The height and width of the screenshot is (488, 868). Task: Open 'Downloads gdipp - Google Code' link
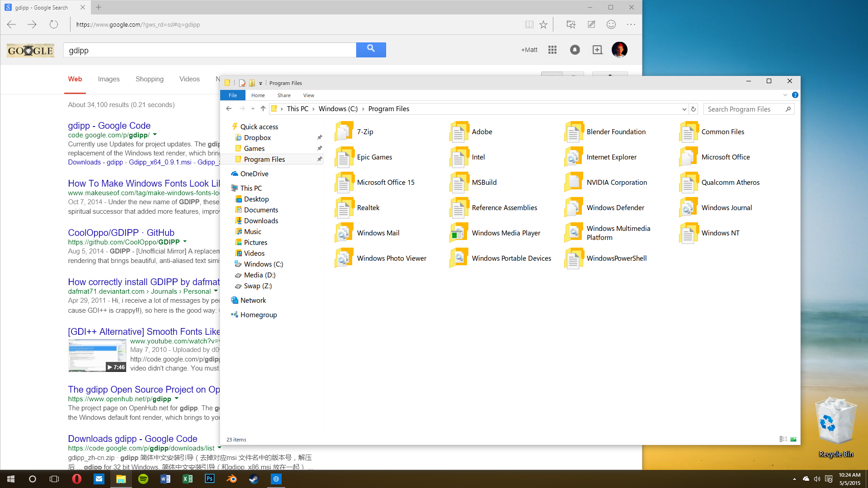(x=132, y=439)
